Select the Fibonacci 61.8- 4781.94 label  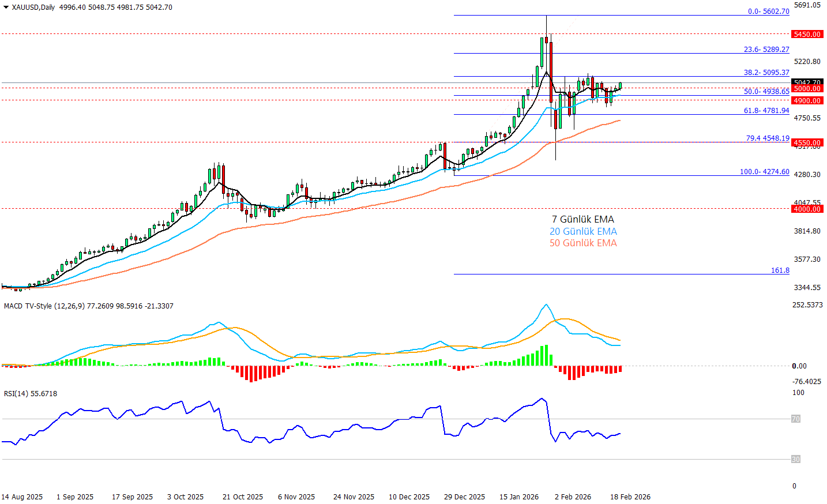[x=766, y=111]
